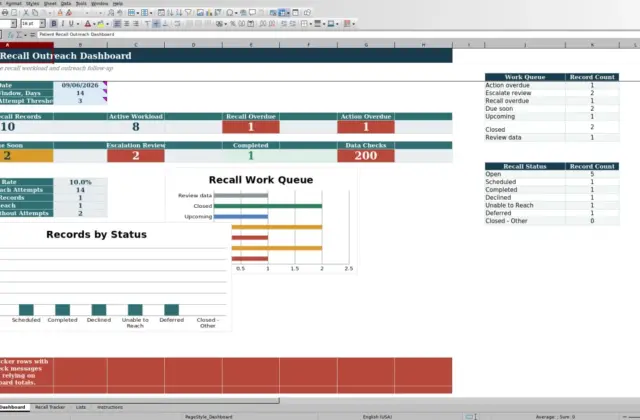The height and width of the screenshot is (420, 640).
Task: Open the Conditional Formatting dropdown arrow
Action: coord(353,24)
